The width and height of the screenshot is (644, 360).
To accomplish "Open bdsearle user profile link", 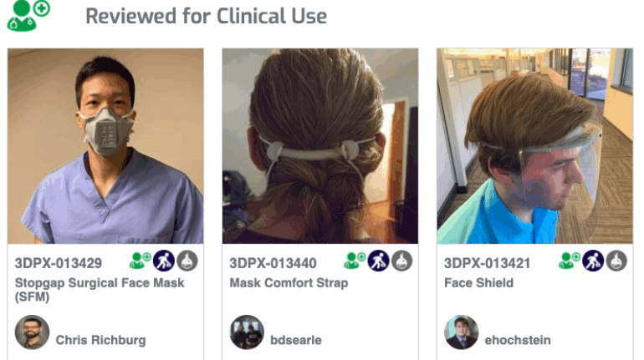I will pyautogui.click(x=296, y=340).
